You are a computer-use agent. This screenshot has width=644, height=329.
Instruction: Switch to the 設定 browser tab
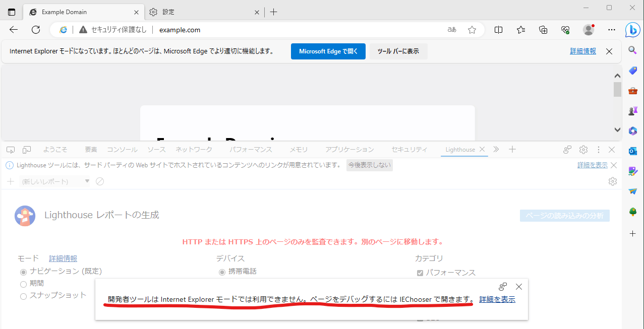tap(205, 12)
